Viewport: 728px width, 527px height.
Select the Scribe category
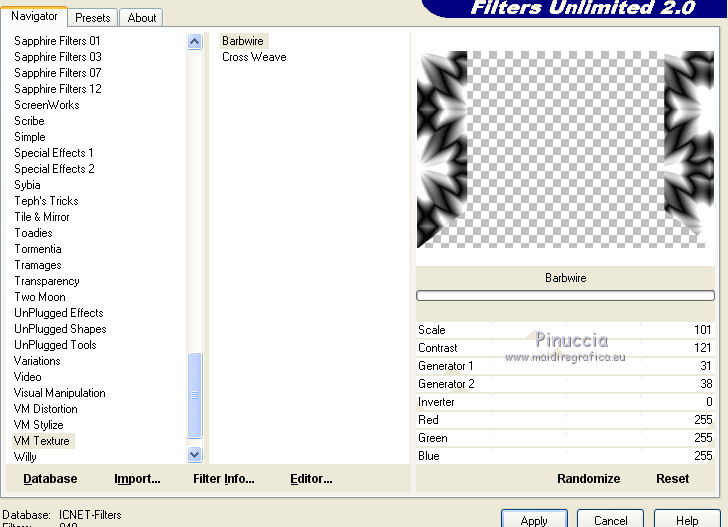pyautogui.click(x=29, y=121)
